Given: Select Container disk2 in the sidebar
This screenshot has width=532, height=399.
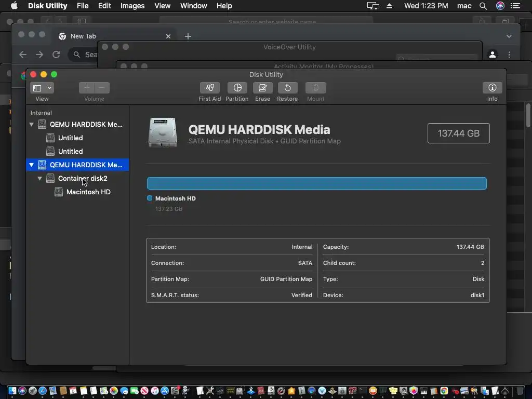Looking at the screenshot, I should tap(83, 179).
